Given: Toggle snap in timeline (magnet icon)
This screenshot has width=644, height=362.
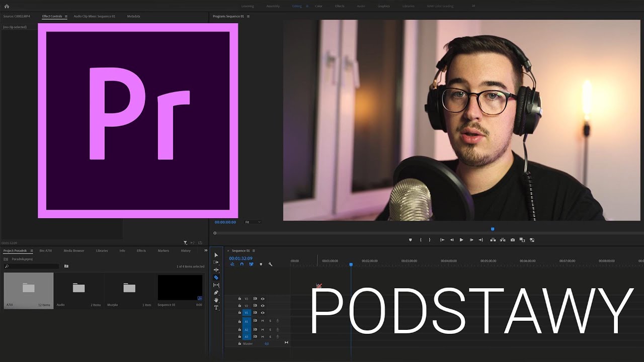Looking at the screenshot, I should (x=242, y=264).
